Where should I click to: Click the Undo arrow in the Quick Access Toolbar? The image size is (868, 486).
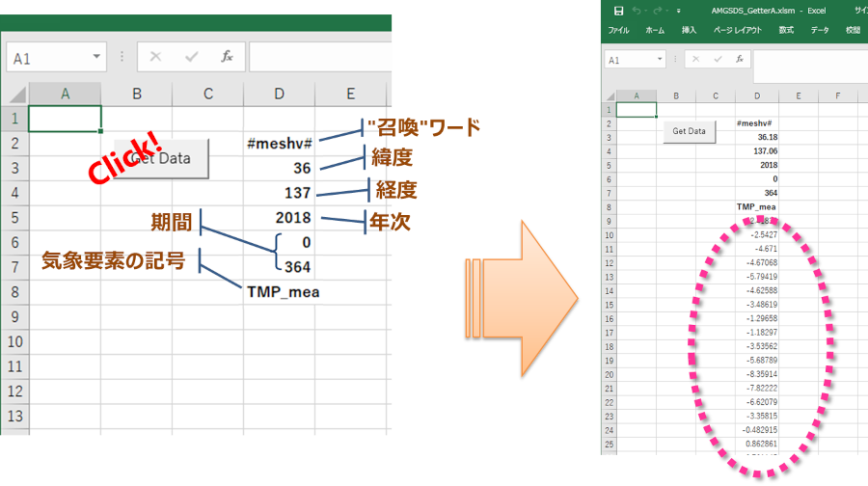pyautogui.click(x=636, y=11)
